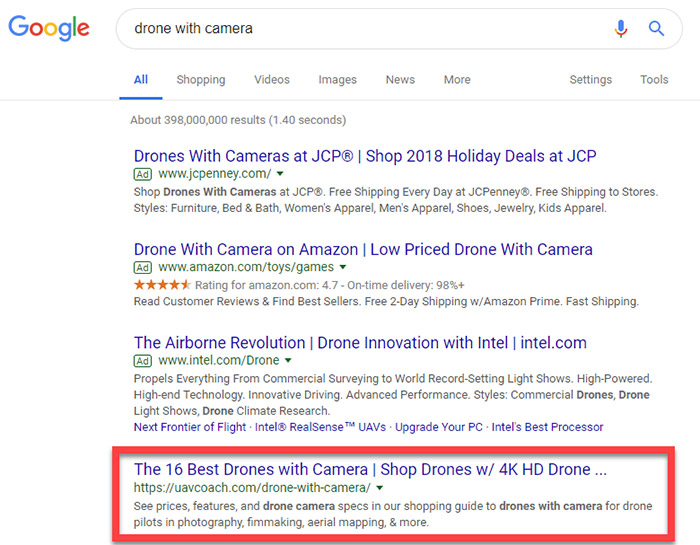700x545 pixels.
Task: Switch to the News tab
Action: (400, 79)
